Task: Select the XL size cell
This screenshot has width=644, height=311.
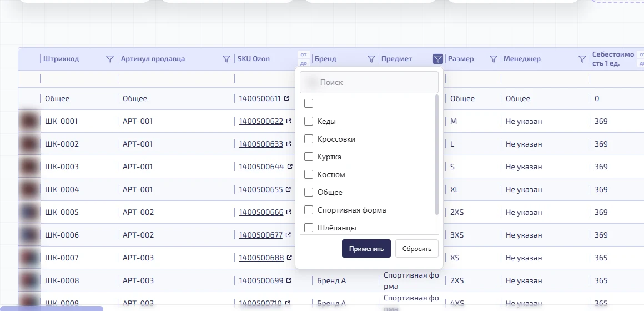Action: pyautogui.click(x=454, y=189)
